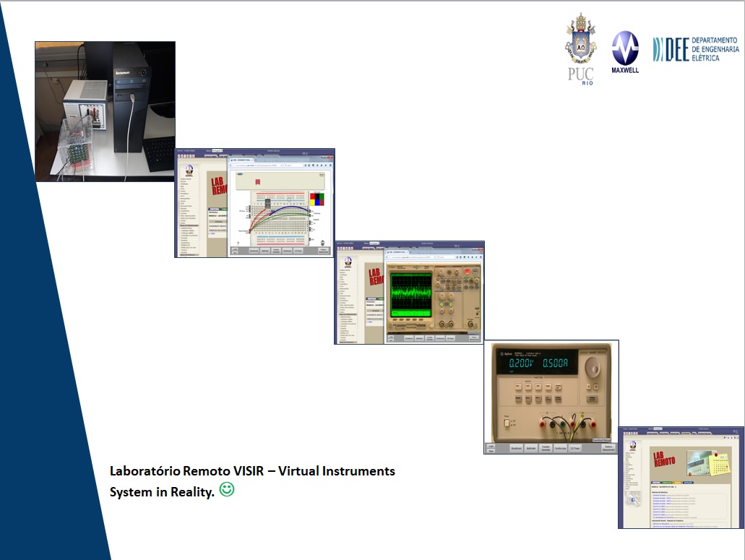Viewport: 745px width, 560px height.
Task: Click Function Generator button below the power supply
Action: coord(546,448)
